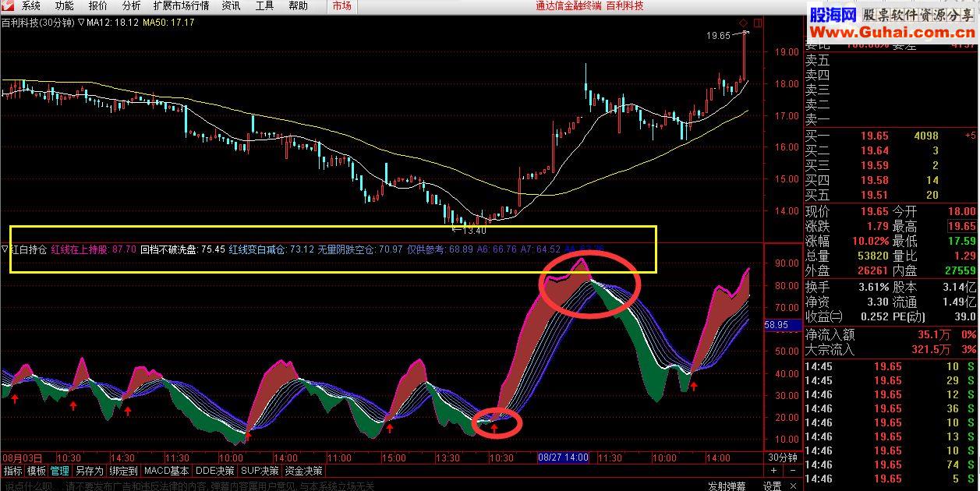Click the 发射弹幕 button
980x491 pixels.
pos(726,486)
